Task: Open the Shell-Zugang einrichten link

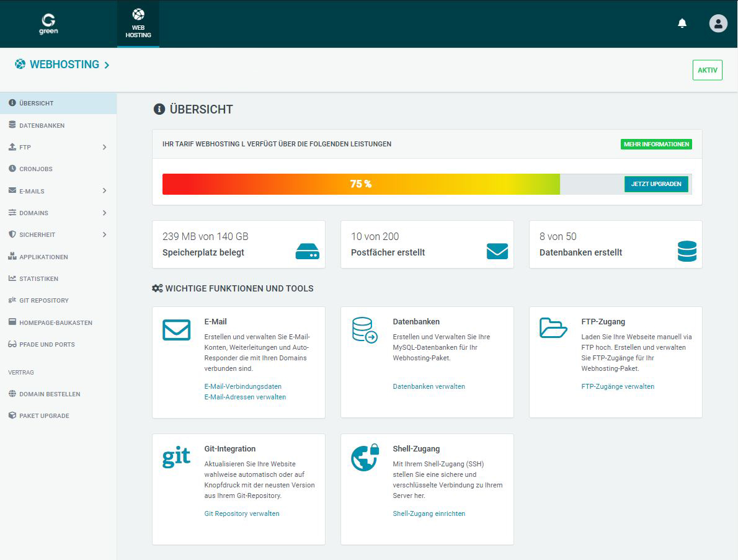Action: [x=429, y=513]
